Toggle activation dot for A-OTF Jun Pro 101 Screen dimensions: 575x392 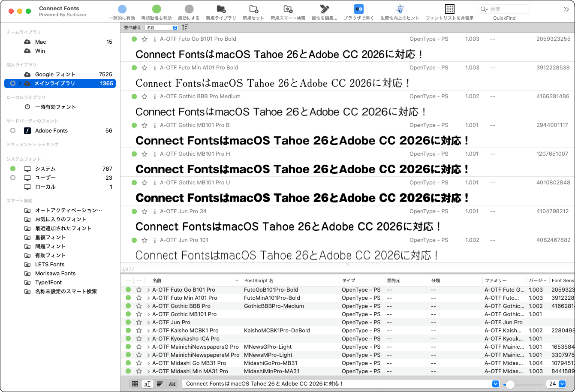pyautogui.click(x=134, y=240)
